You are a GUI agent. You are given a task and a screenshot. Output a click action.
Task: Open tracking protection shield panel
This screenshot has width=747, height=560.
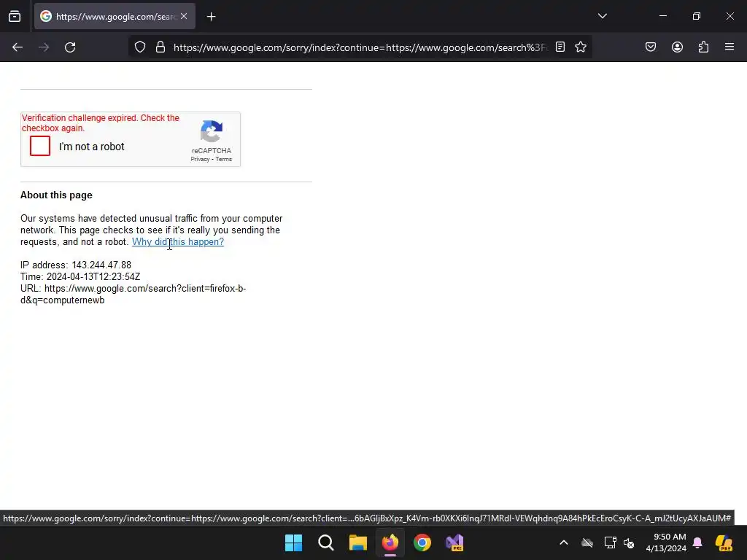[x=139, y=47]
